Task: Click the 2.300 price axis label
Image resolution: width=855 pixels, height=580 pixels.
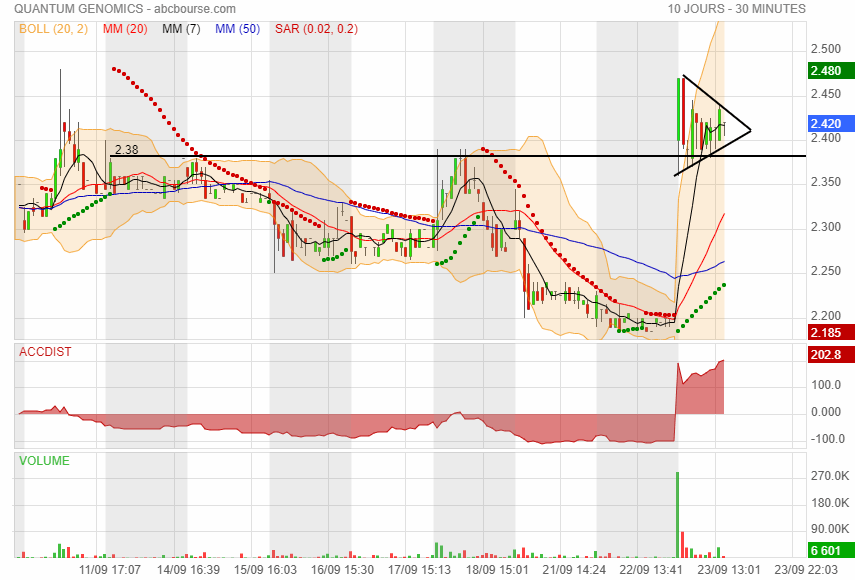Action: click(826, 227)
